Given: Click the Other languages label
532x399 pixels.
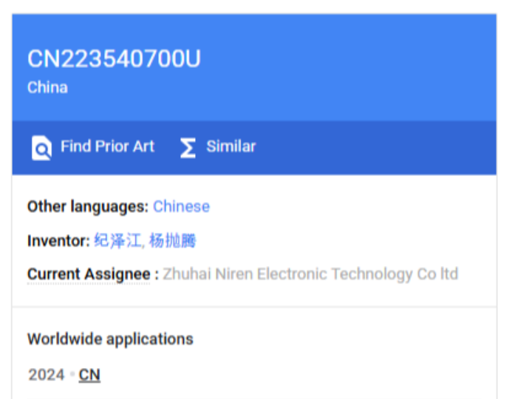Looking at the screenshot, I should point(88,207).
